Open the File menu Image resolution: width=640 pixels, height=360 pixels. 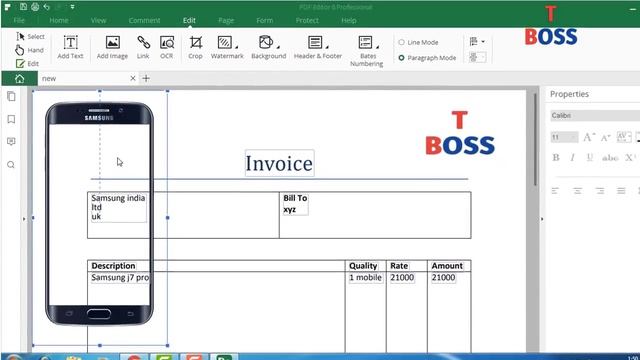19,20
